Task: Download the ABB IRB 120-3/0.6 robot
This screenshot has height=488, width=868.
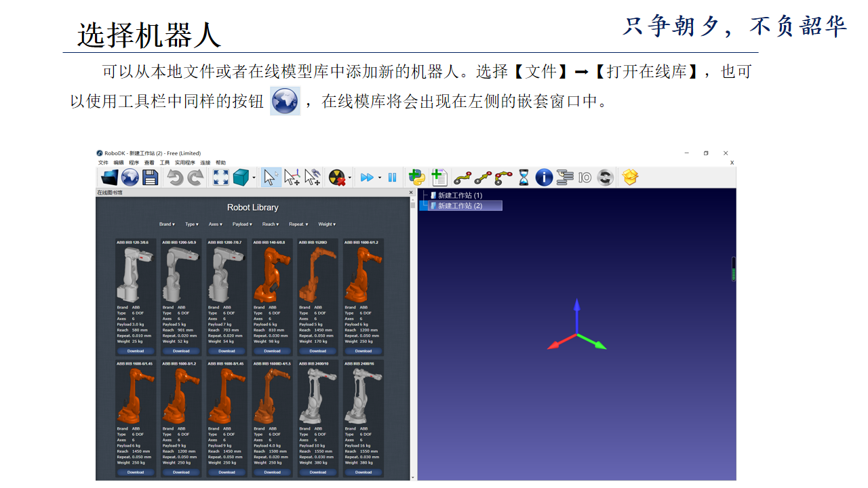Action: (134, 351)
